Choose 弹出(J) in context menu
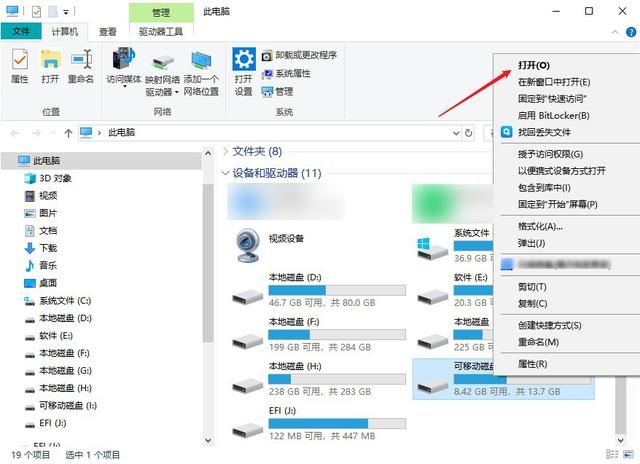 [531, 243]
